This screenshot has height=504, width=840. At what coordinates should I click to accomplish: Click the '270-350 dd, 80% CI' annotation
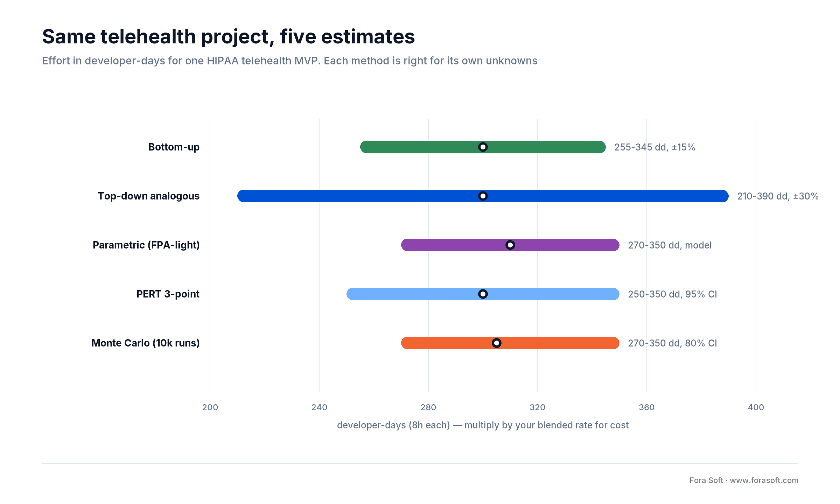pos(672,343)
